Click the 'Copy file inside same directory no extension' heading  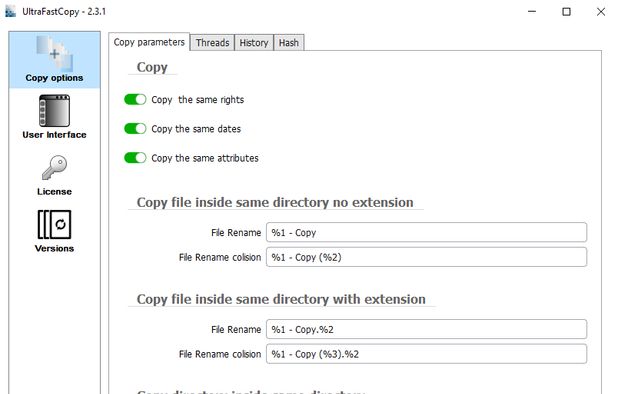tap(275, 202)
